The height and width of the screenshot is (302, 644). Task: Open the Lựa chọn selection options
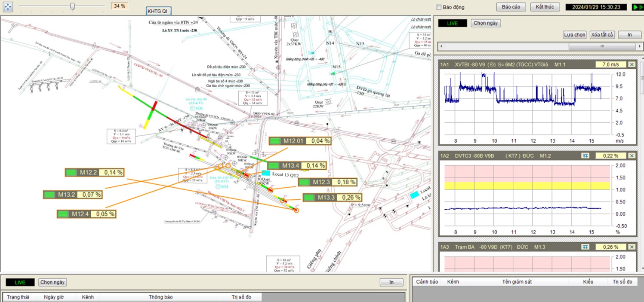point(574,35)
